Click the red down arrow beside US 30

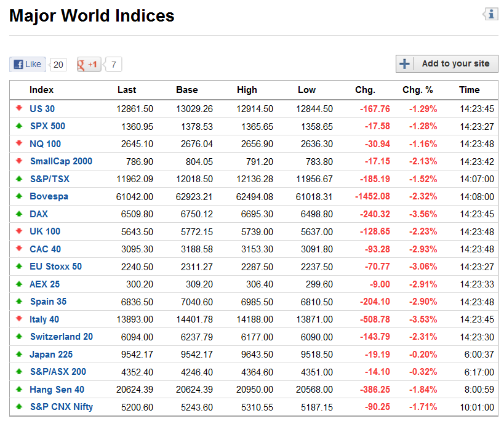point(19,109)
